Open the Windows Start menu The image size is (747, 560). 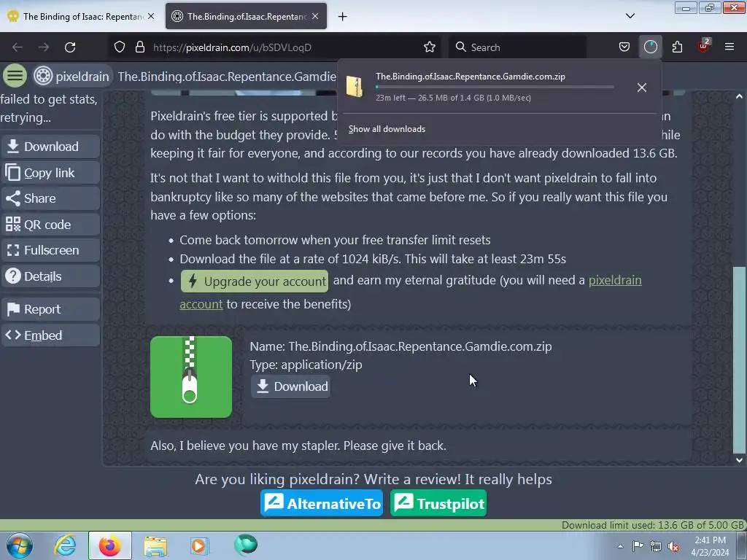(20, 545)
